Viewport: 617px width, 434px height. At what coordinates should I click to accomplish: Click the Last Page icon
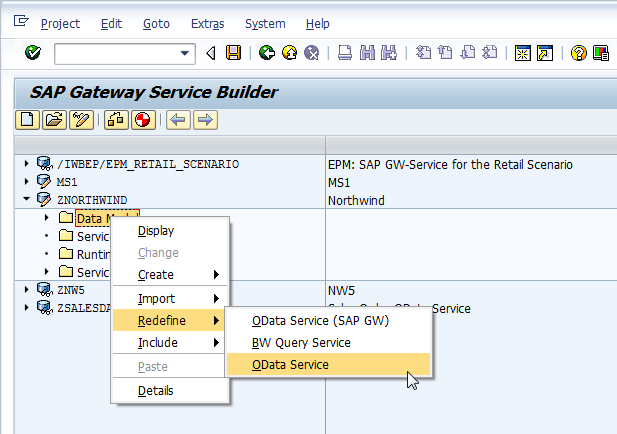[x=490, y=53]
